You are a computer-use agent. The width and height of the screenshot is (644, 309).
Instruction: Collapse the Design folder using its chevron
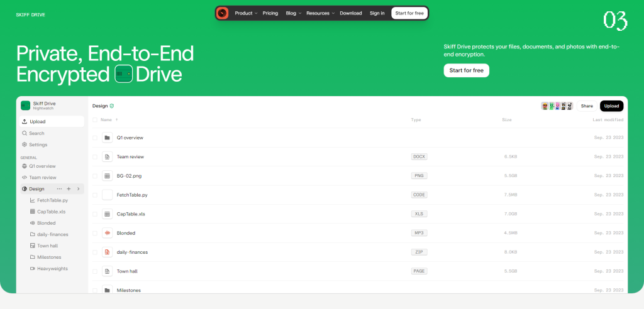pyautogui.click(x=78, y=188)
